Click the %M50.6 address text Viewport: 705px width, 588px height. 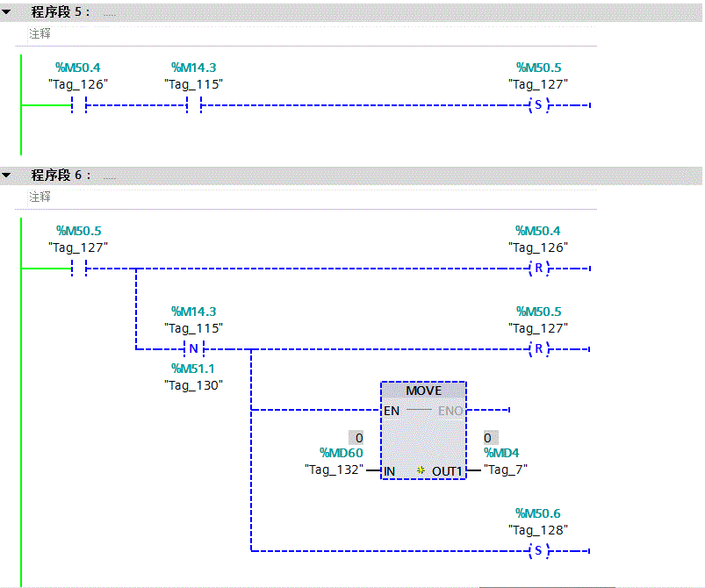538,513
